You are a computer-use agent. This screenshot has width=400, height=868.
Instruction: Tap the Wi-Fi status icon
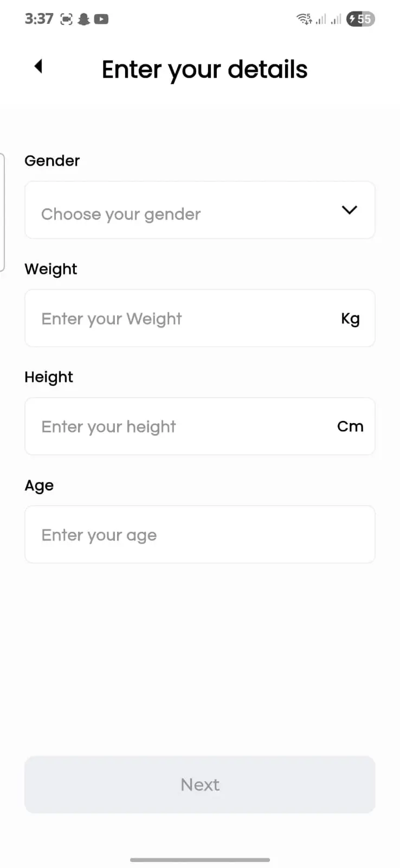pos(304,20)
